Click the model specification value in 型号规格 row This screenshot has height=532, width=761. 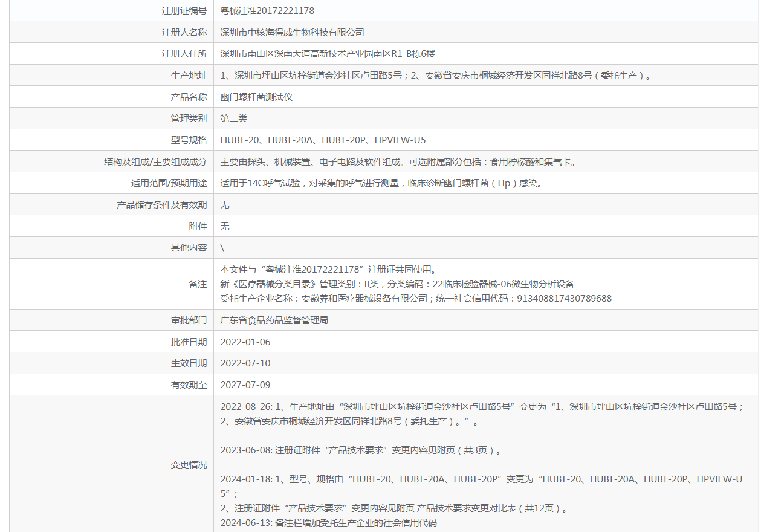pyautogui.click(x=323, y=140)
